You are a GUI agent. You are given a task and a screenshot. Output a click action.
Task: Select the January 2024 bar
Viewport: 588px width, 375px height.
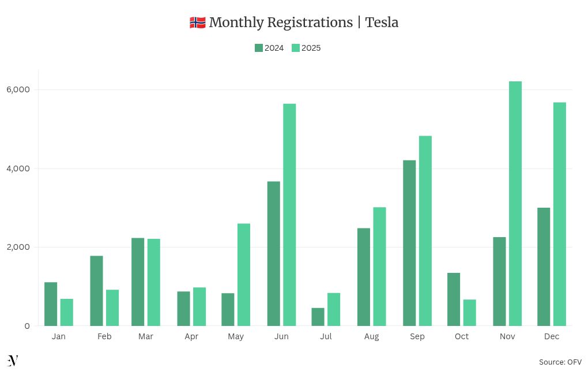click(x=51, y=304)
